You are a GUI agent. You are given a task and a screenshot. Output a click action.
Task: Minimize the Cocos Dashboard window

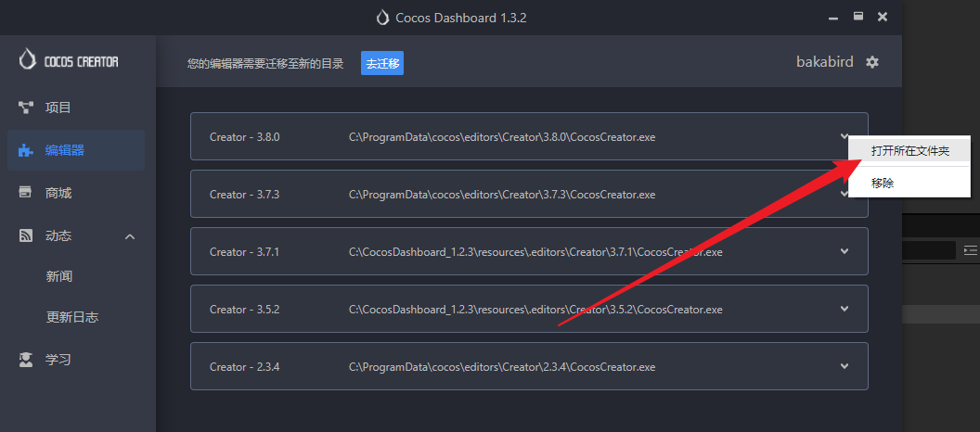(x=833, y=19)
